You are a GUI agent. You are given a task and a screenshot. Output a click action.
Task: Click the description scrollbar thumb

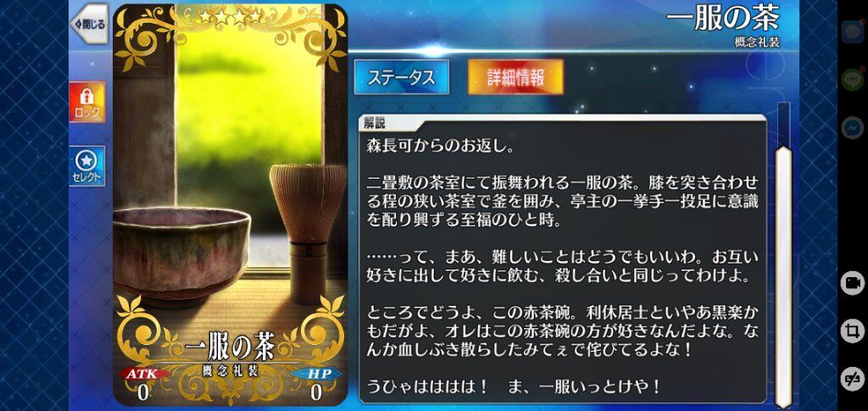782,276
